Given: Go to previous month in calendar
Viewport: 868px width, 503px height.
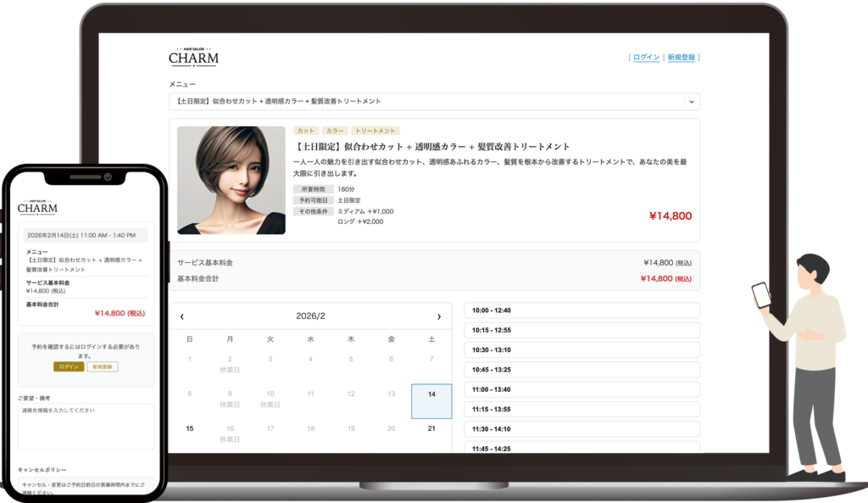Looking at the screenshot, I should 182,316.
